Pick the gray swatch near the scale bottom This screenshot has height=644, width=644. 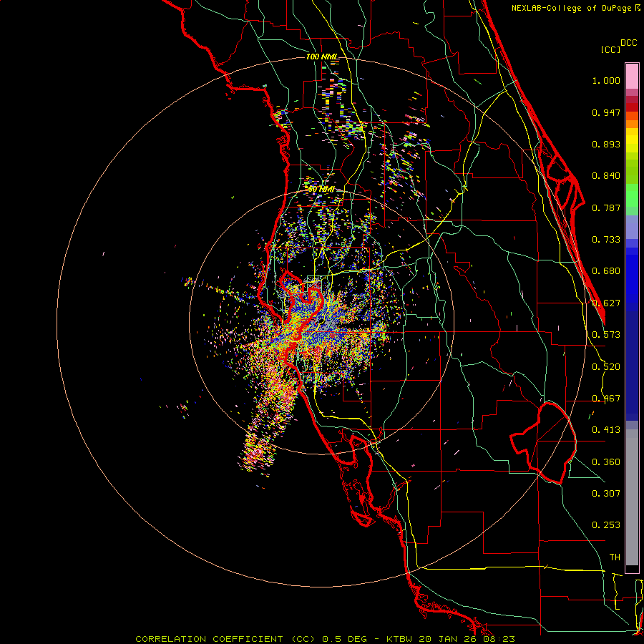pos(632,497)
